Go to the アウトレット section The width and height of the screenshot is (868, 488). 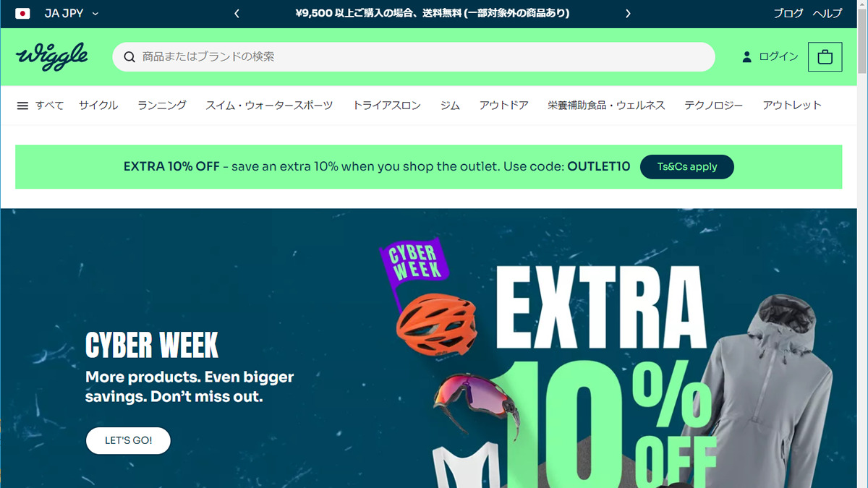click(792, 106)
